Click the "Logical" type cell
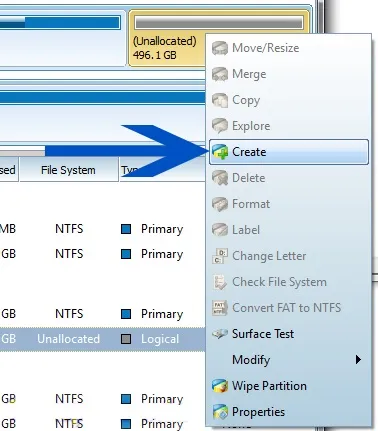This screenshot has width=378, height=431. point(160,339)
